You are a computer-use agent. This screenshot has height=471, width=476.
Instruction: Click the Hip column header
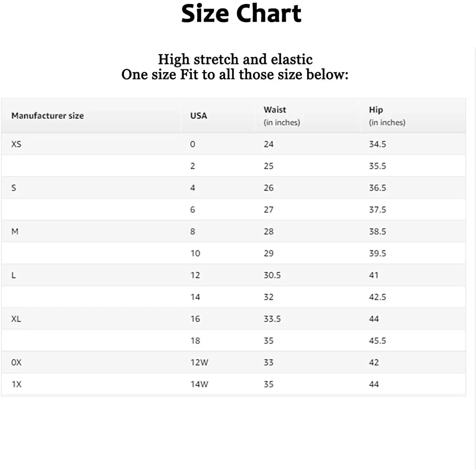point(376,110)
